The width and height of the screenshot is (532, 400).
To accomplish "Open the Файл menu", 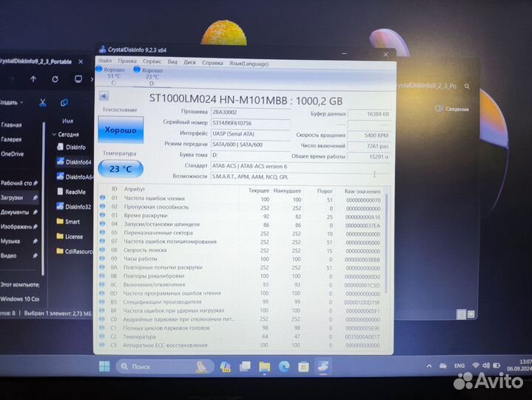I will click(x=105, y=61).
